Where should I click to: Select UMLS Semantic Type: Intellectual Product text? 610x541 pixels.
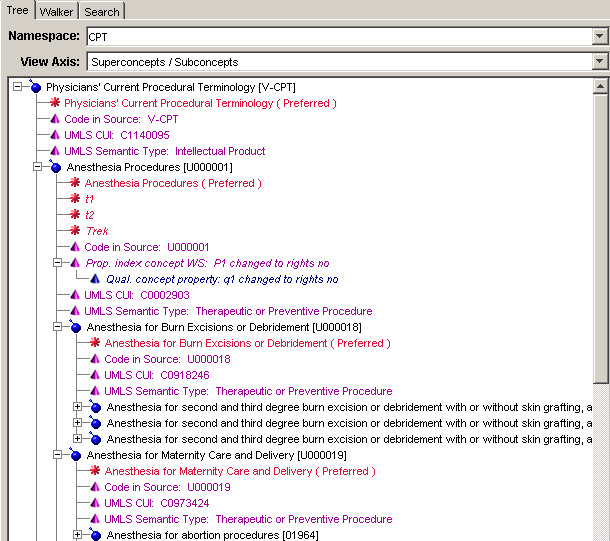[x=165, y=151]
